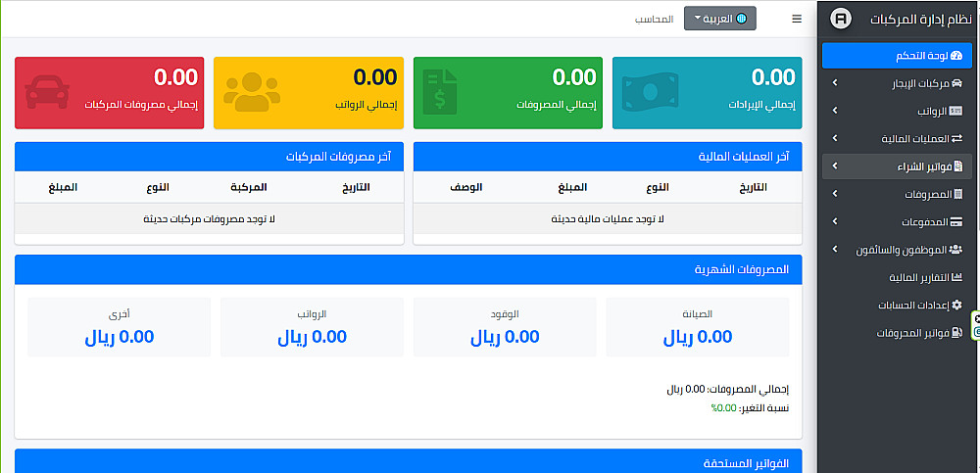Viewport: 980px width, 473px height.
Task: Open the العمليات المالية menu label
Action: tap(915, 138)
